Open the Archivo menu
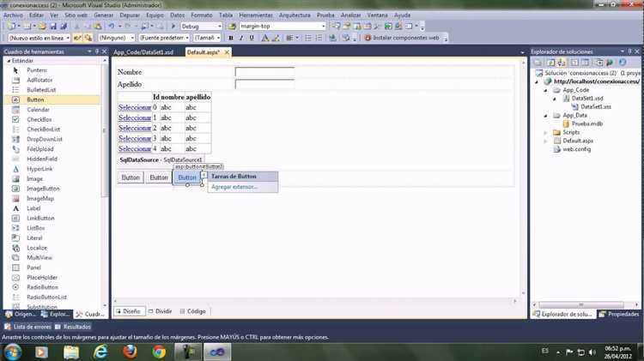The width and height of the screenshot is (644, 361). tap(13, 15)
